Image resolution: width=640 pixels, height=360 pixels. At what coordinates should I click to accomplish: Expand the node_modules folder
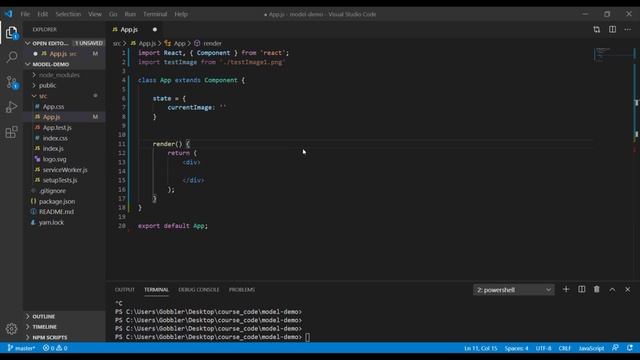point(59,75)
